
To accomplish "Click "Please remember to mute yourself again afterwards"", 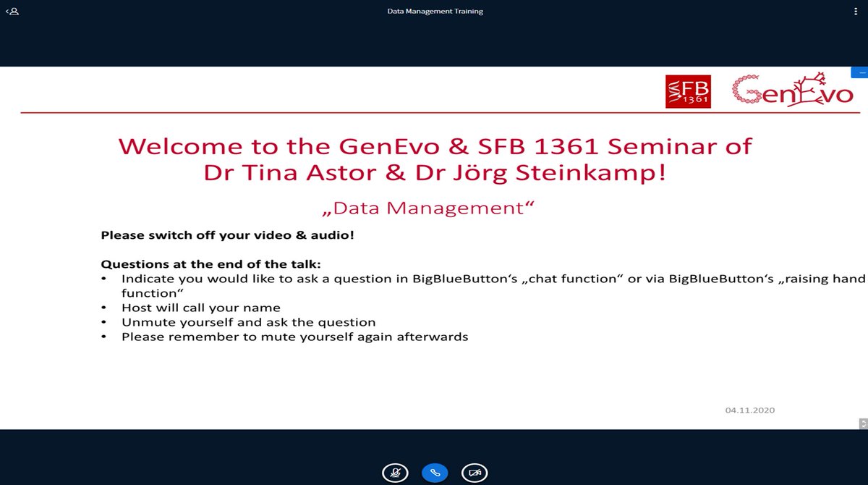I will tap(294, 337).
